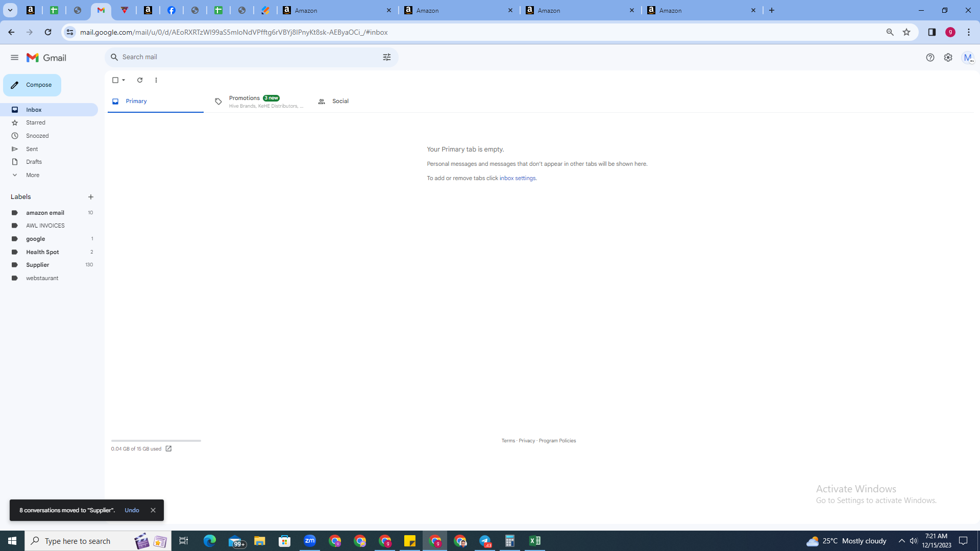
Task: Go forward in browser history
Action: tap(30, 32)
